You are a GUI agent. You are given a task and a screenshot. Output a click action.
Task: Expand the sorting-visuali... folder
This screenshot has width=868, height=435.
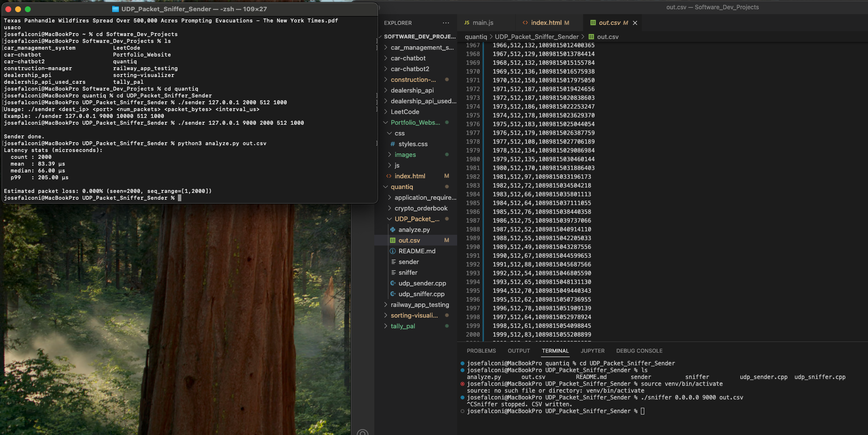pyautogui.click(x=386, y=315)
